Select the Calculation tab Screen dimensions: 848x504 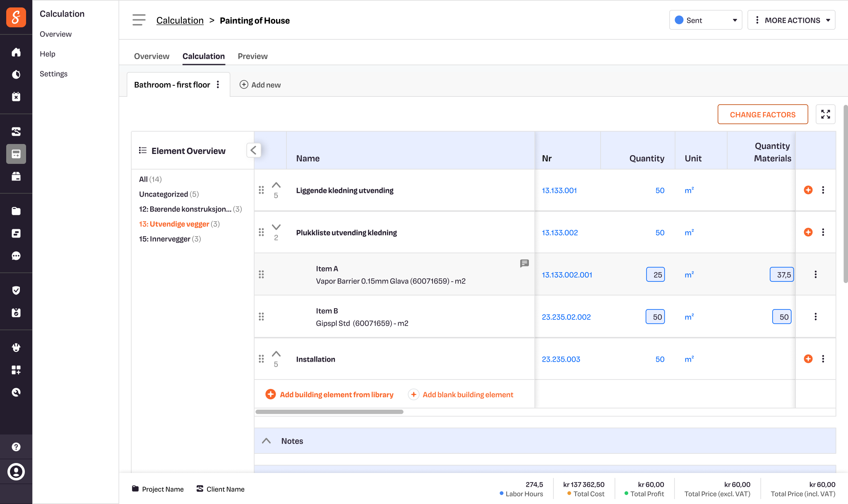click(x=204, y=56)
